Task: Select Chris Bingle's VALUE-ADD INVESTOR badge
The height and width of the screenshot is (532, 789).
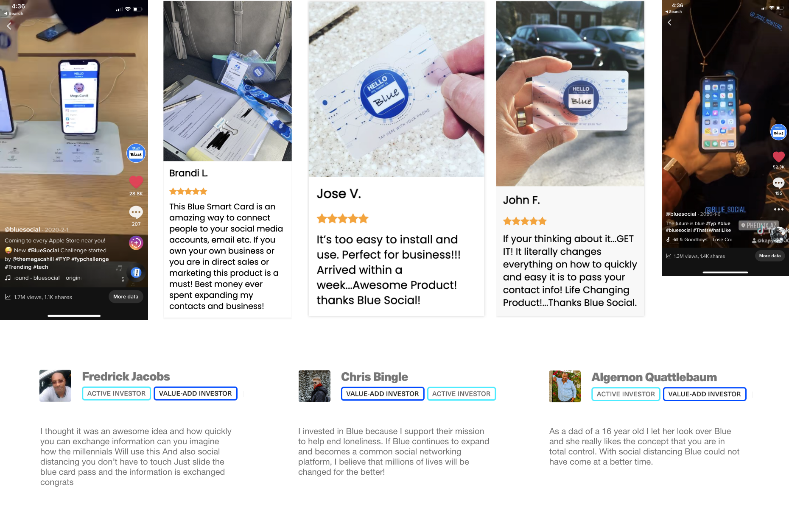Action: (x=382, y=394)
